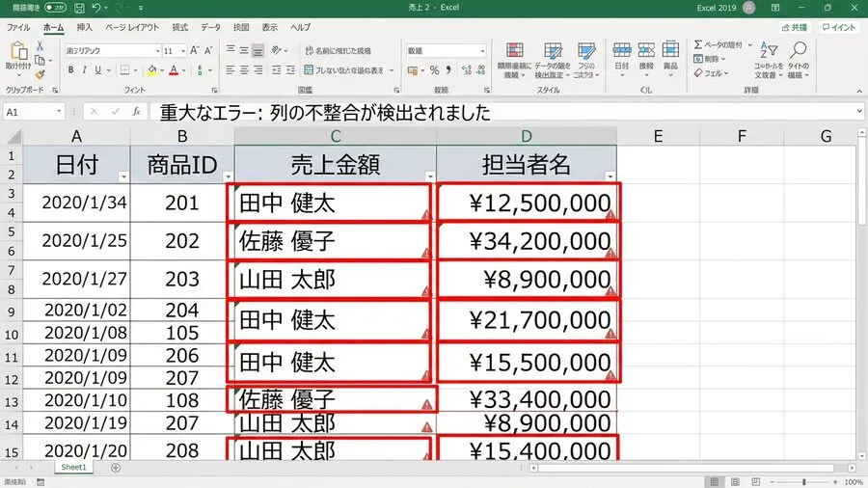This screenshot has height=488, width=868.
Task: Expand the number format dropdown
Action: (x=482, y=51)
